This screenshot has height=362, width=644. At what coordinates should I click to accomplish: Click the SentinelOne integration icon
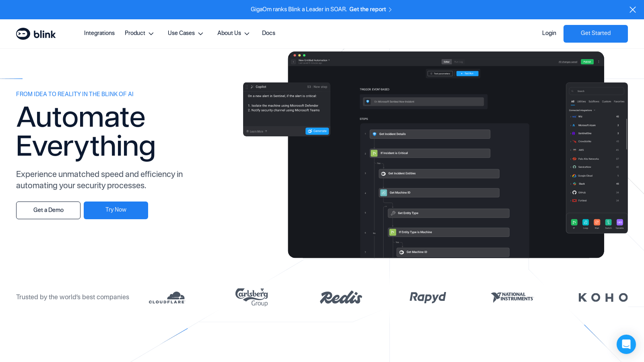pyautogui.click(x=574, y=133)
